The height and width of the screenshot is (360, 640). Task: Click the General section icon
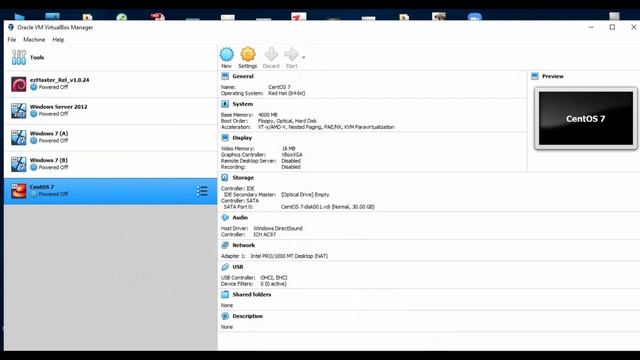tap(225, 76)
